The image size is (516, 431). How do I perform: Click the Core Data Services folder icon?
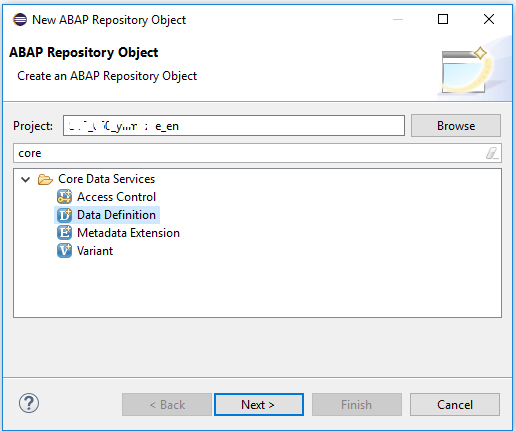(45, 179)
